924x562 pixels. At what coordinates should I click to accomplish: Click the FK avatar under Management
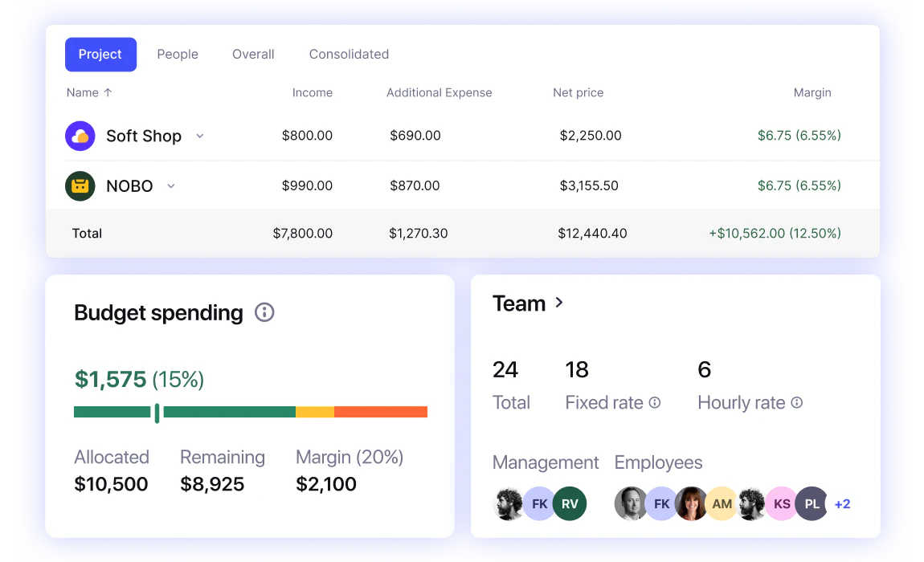click(539, 503)
